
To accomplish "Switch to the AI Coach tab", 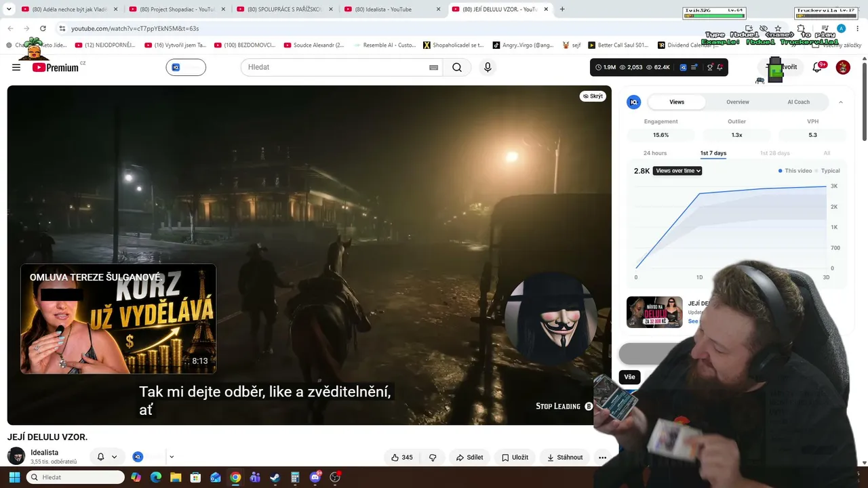I will coord(798,102).
